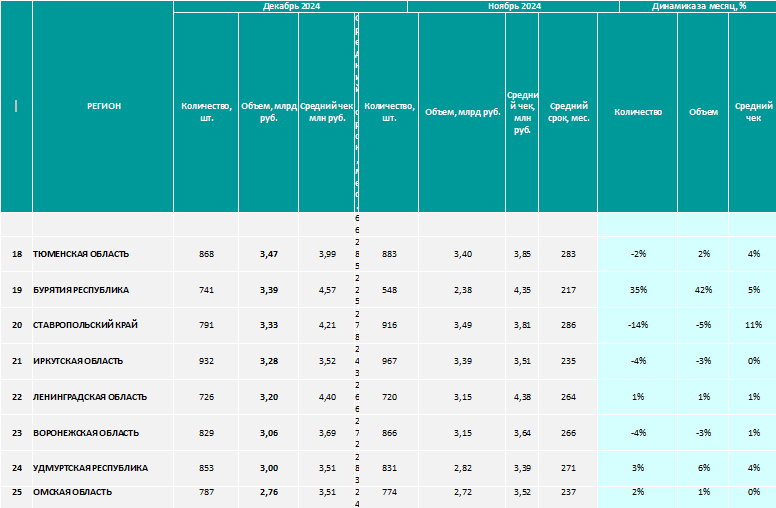776x508 pixels.
Task: Click the РЕГИОН column header
Action: (103, 106)
